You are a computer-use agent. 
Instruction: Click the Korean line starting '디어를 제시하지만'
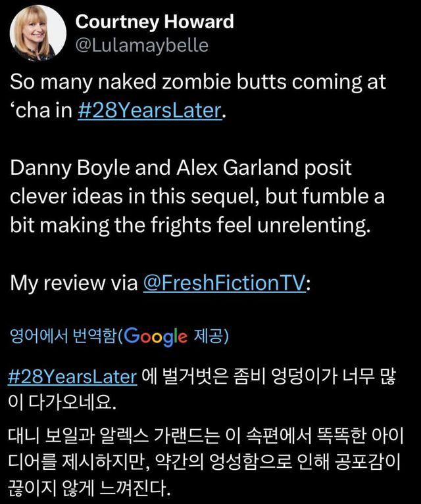pos(204,462)
